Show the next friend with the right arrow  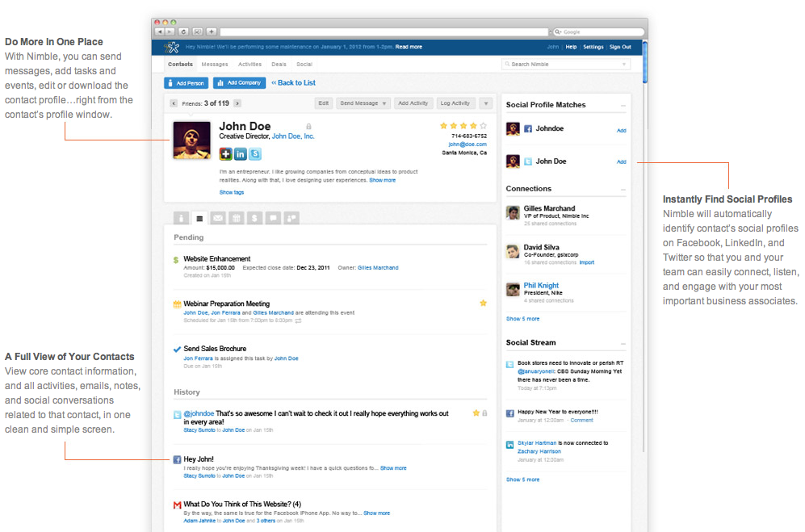point(237,103)
